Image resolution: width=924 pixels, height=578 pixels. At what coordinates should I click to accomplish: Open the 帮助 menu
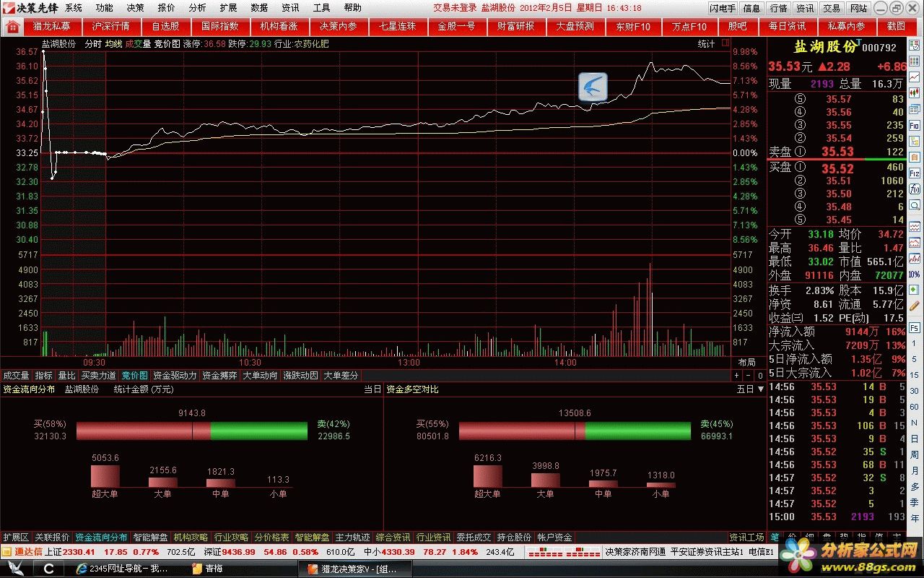(352, 8)
